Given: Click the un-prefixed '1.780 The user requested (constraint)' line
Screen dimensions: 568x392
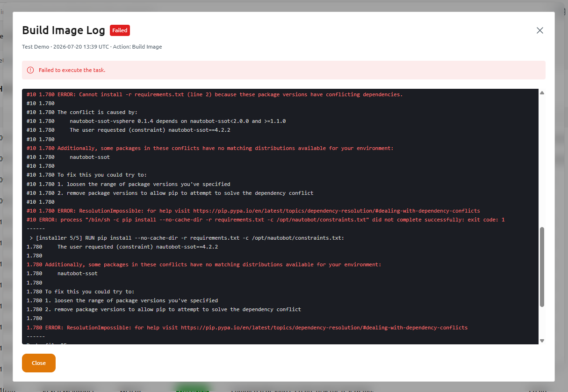Looking at the screenshot, I should (122, 247).
